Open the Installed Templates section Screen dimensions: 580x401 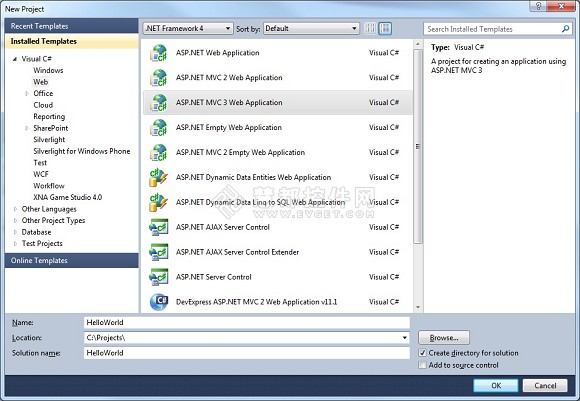tap(72, 41)
